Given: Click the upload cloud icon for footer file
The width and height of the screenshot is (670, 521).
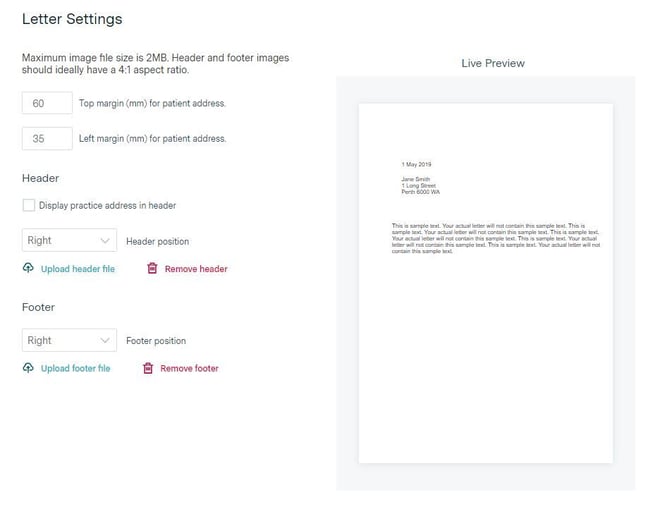Looking at the screenshot, I should coord(28,369).
